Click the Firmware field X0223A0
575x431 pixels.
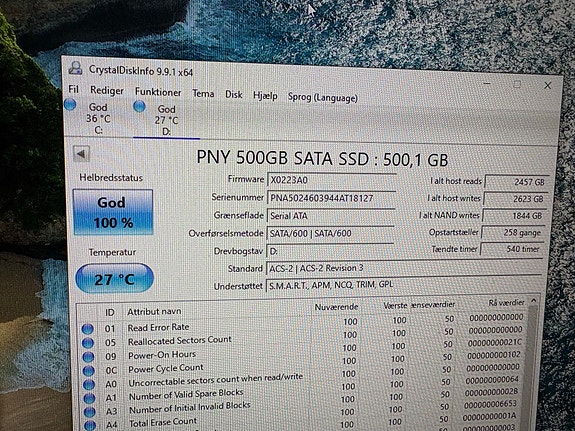tap(332, 180)
